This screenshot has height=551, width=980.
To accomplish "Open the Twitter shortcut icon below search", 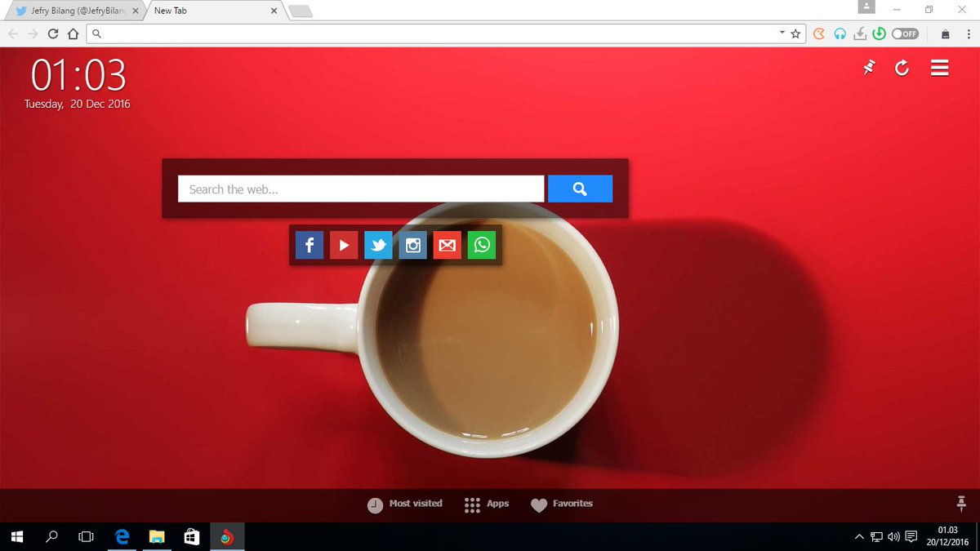I will 378,245.
